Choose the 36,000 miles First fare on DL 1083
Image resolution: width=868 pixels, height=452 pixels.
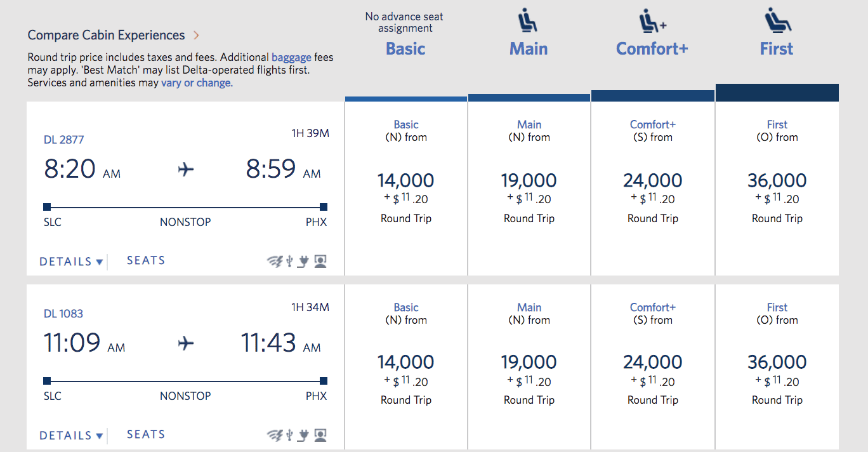pos(777,362)
